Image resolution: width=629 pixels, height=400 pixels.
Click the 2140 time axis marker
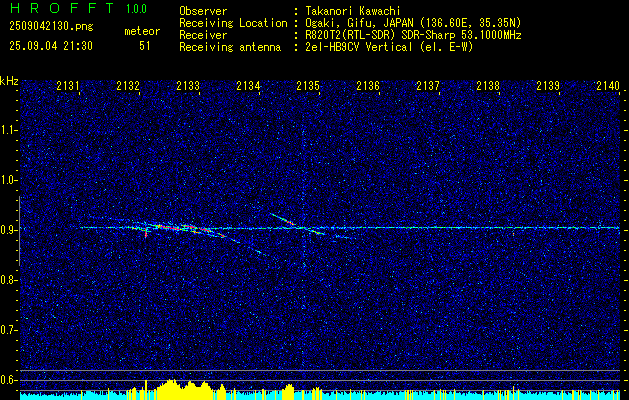click(x=608, y=85)
